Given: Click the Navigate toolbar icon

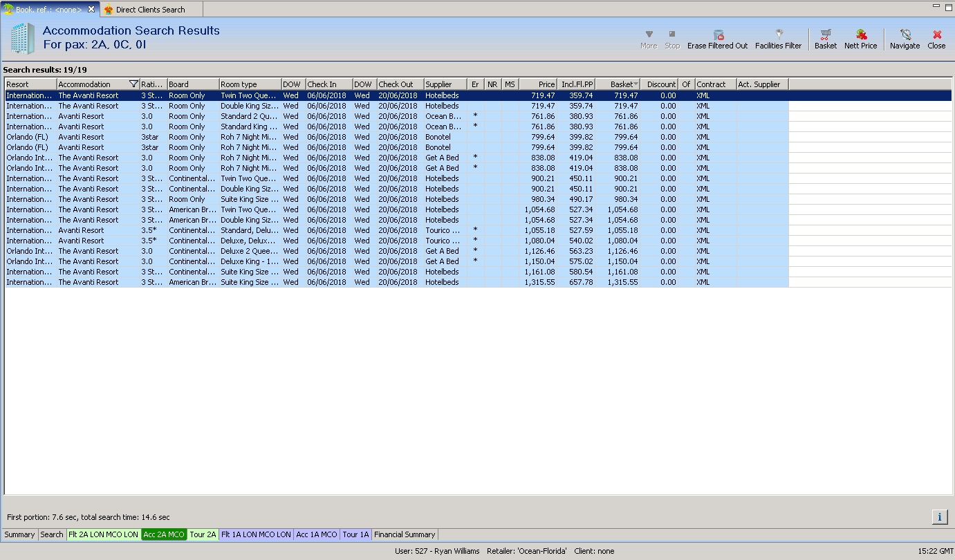Looking at the screenshot, I should tap(905, 39).
